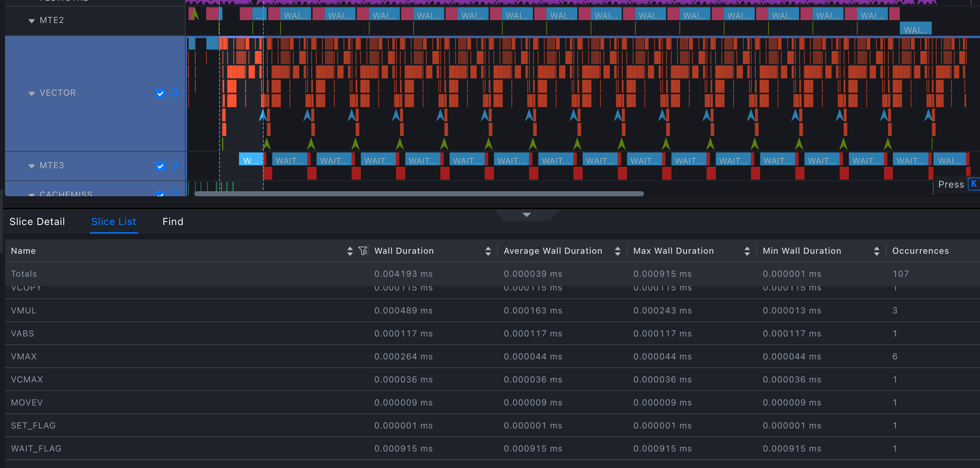Screen dimensions: 980x468
Task: Click the horizontal timeline scrollbar
Action: pos(419,194)
